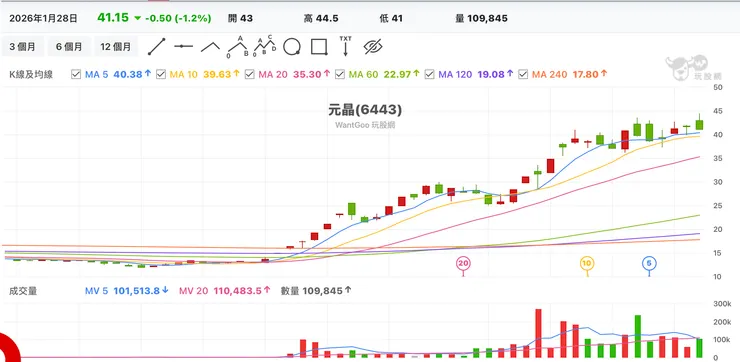Click the K線及均線 label
740x362 pixels.
point(31,74)
